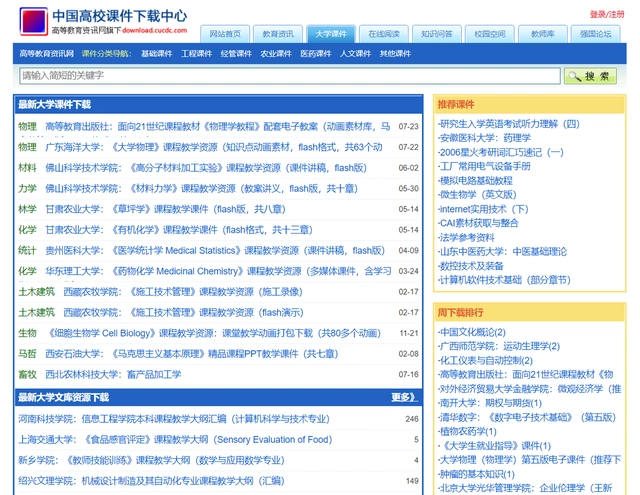Open 中国文化概论 weekly ranking link

[x=473, y=332]
